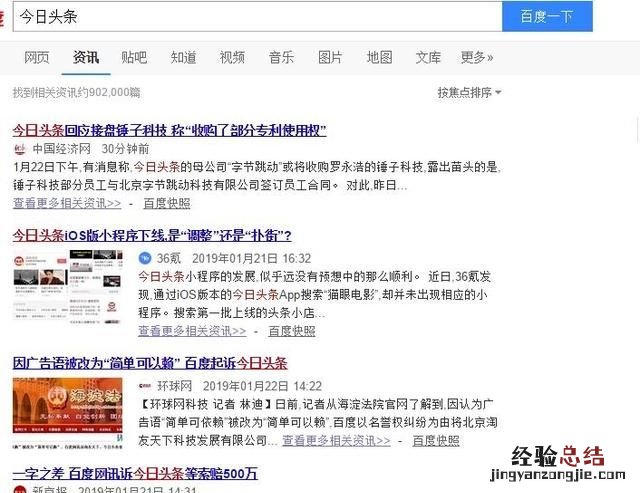Open article 一字之差 百度网讯诉今日头条

(x=135, y=473)
